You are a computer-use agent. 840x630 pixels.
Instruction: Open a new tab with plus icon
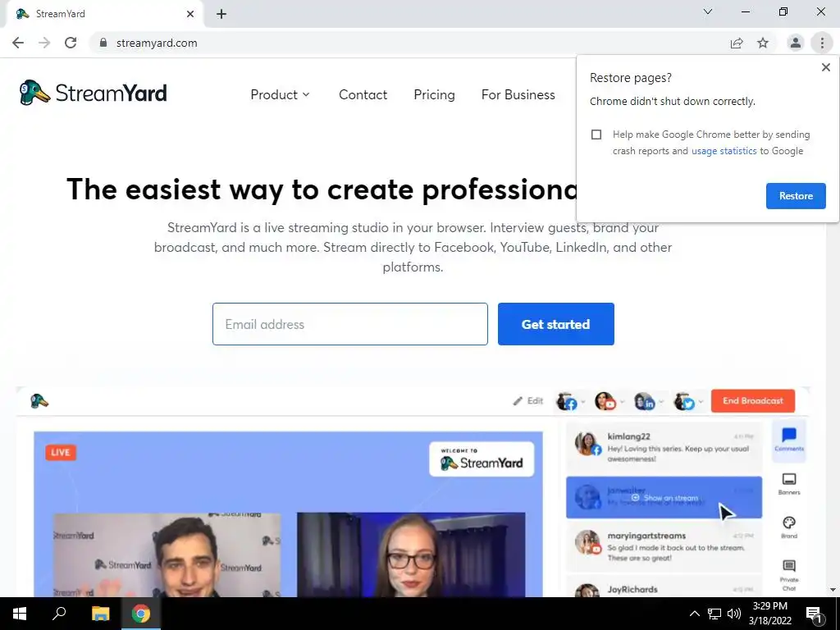coord(221,14)
